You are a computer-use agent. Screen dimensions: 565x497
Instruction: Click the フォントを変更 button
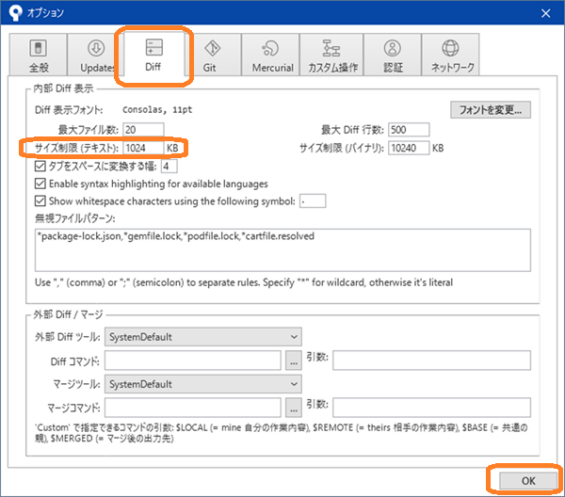pos(490,110)
